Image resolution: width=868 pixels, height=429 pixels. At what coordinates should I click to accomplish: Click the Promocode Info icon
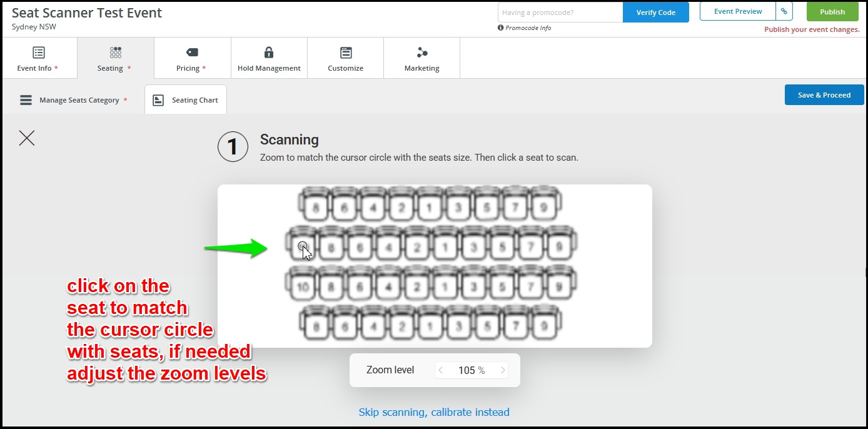coord(500,28)
